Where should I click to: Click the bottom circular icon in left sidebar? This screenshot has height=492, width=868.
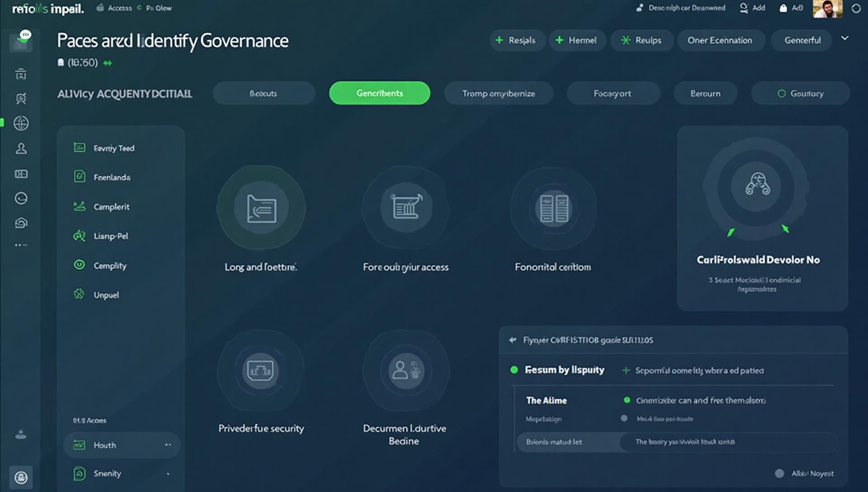point(21,478)
